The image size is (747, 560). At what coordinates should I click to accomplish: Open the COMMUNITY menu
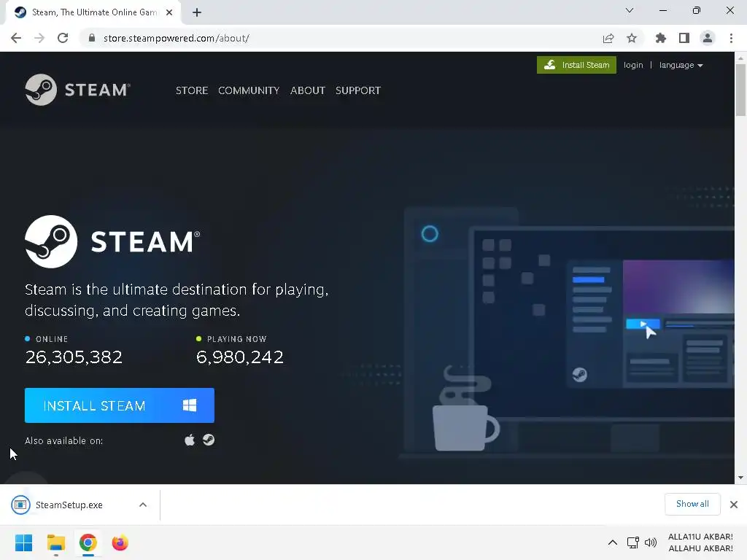point(249,90)
